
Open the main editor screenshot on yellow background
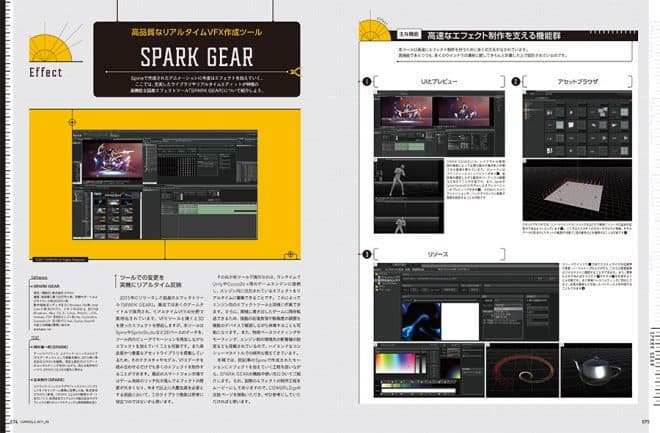click(x=165, y=185)
